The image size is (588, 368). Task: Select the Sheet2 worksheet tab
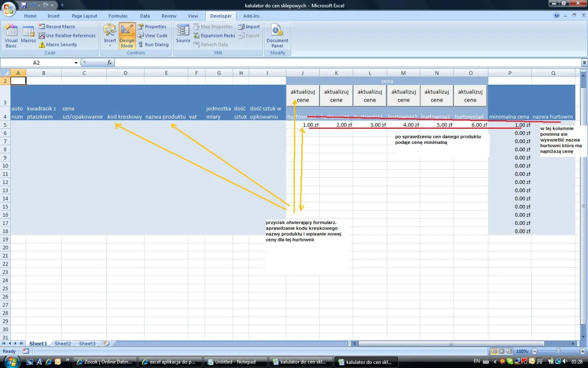click(62, 344)
